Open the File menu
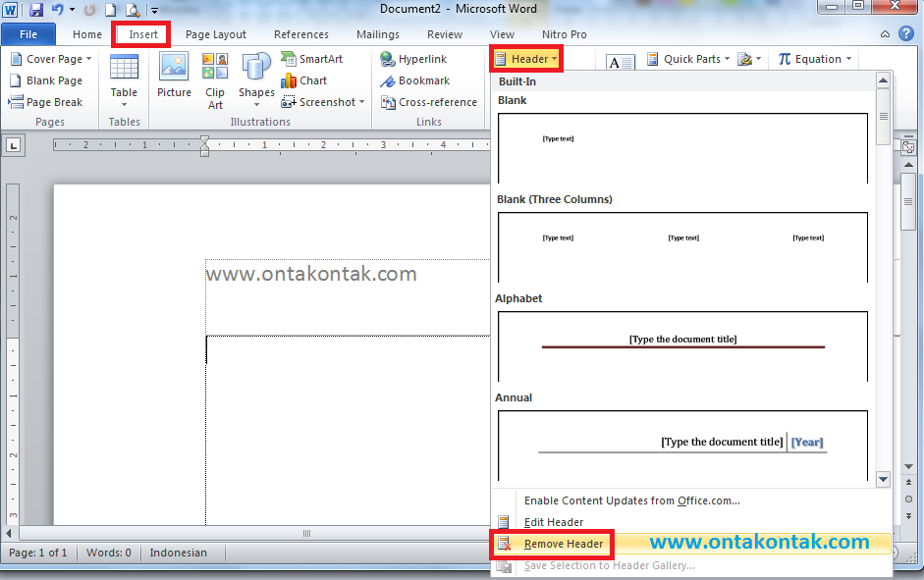The image size is (924, 580). point(28,33)
